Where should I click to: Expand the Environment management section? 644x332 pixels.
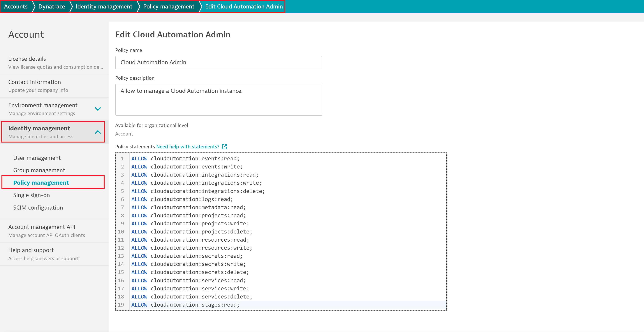(x=98, y=109)
